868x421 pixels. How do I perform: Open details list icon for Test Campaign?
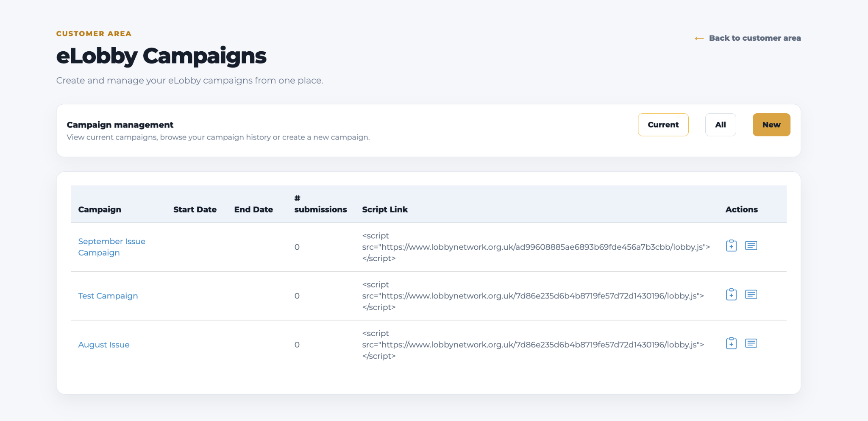click(x=751, y=294)
